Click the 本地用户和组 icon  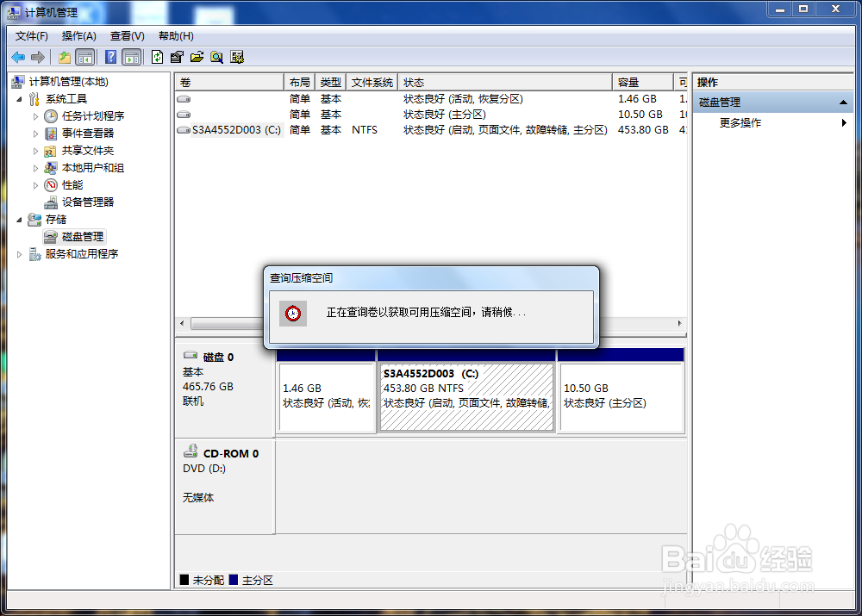pyautogui.click(x=51, y=168)
